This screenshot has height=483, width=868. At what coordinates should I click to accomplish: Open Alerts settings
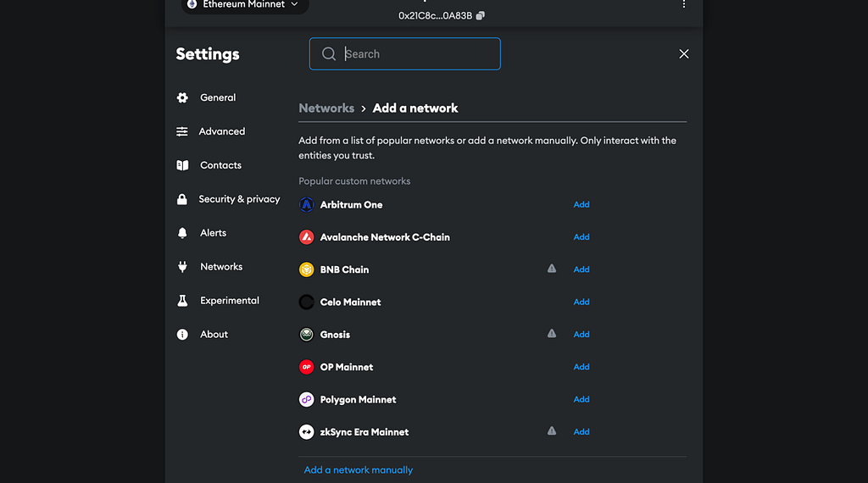click(x=213, y=233)
